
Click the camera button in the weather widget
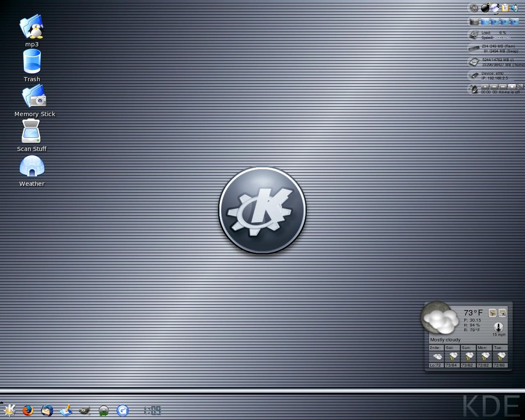[502, 313]
